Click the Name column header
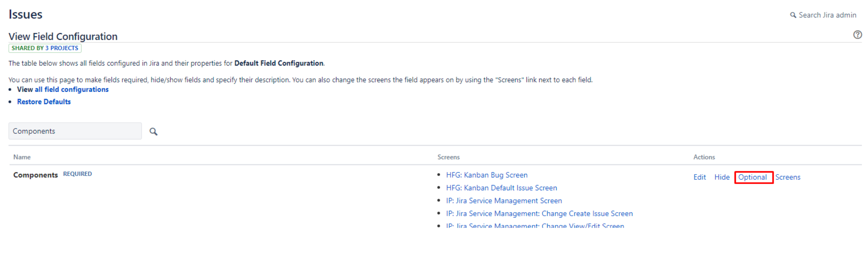 pos(22,157)
